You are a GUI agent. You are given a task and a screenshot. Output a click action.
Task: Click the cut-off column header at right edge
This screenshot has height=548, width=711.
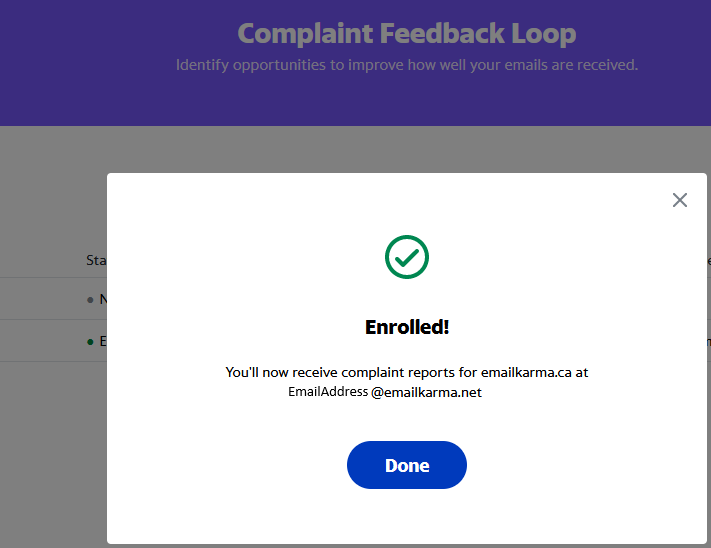tap(709, 261)
